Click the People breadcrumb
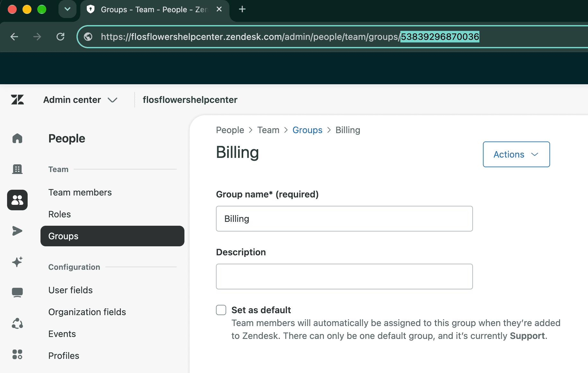Screen dimensions: 588x373 click(x=230, y=130)
